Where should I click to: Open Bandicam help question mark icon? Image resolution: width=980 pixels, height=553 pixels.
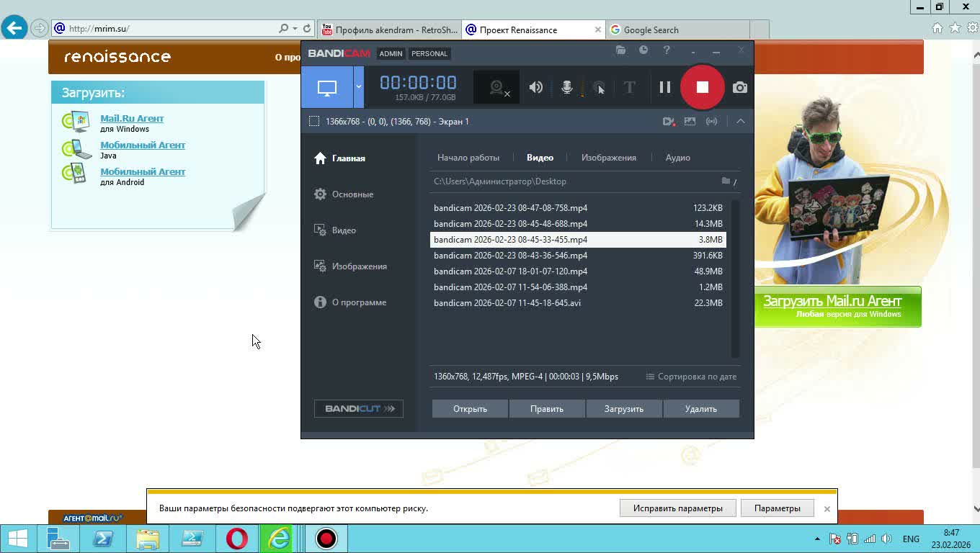click(667, 50)
